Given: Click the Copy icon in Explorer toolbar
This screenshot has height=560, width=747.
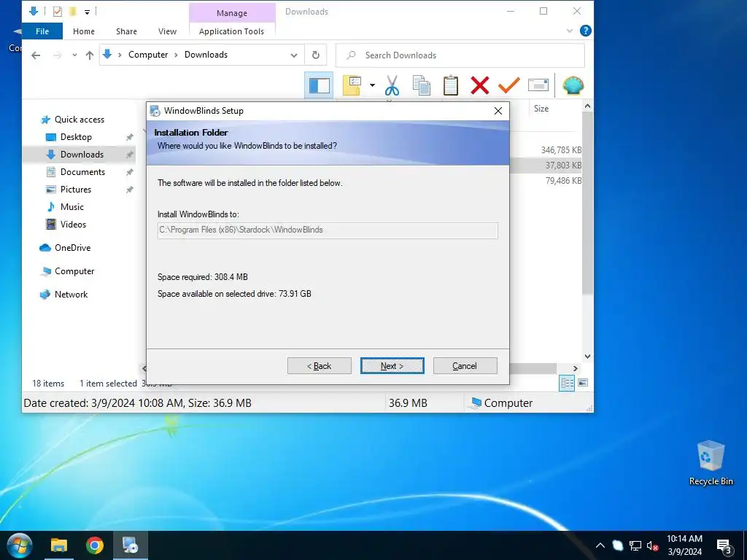Looking at the screenshot, I should pos(421,86).
